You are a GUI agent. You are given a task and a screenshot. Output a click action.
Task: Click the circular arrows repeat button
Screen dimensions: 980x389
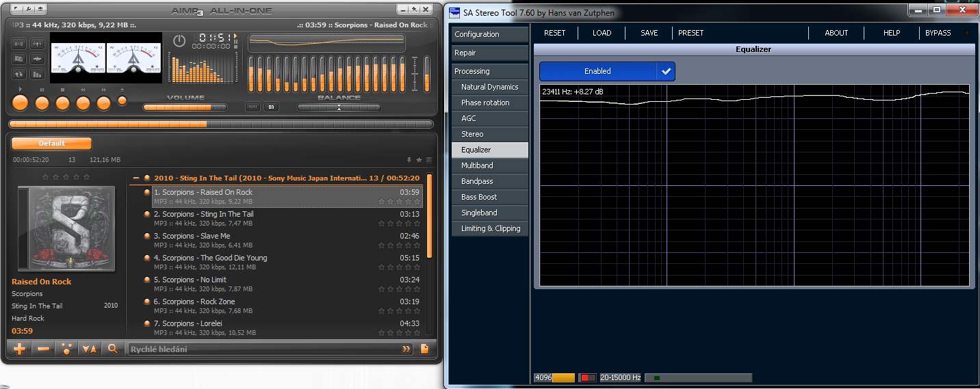19,74
